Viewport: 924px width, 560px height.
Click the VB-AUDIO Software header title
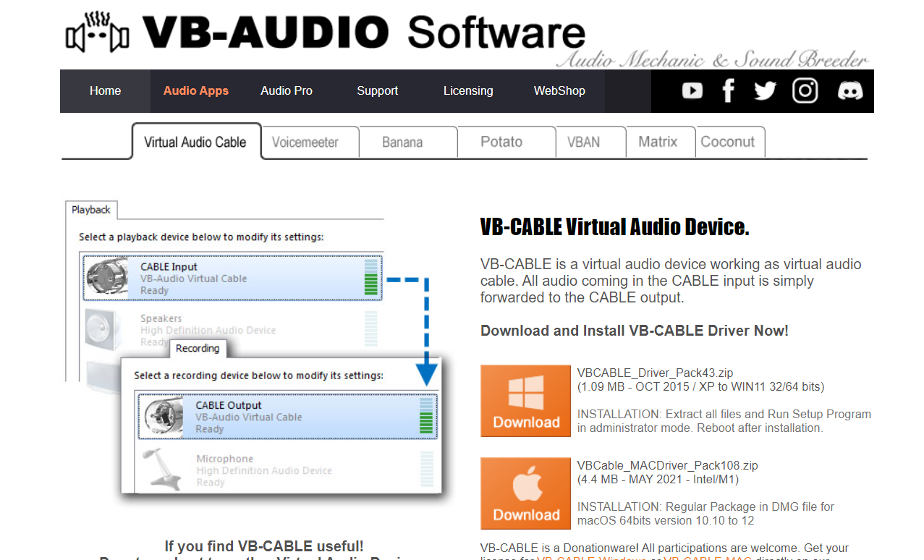pos(363,33)
